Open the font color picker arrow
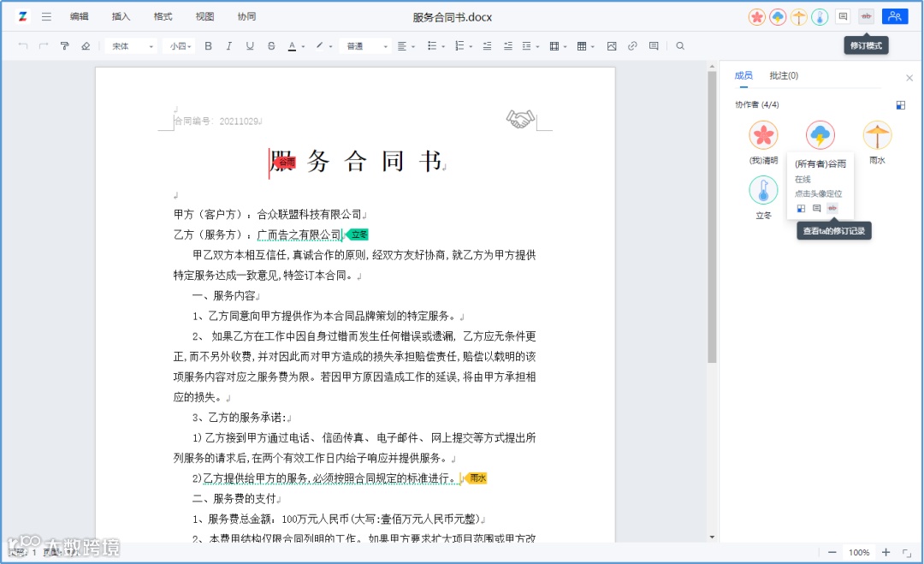The image size is (924, 564). (x=303, y=46)
